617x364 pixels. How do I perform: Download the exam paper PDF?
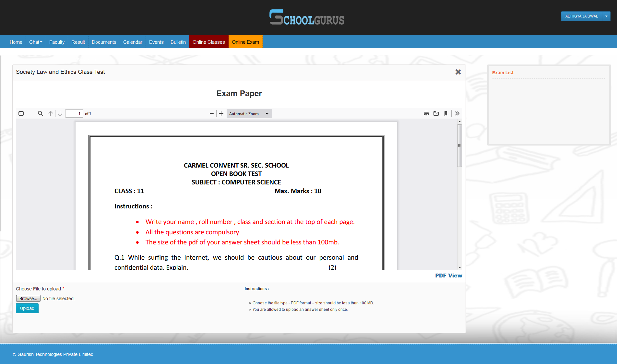pyautogui.click(x=436, y=113)
